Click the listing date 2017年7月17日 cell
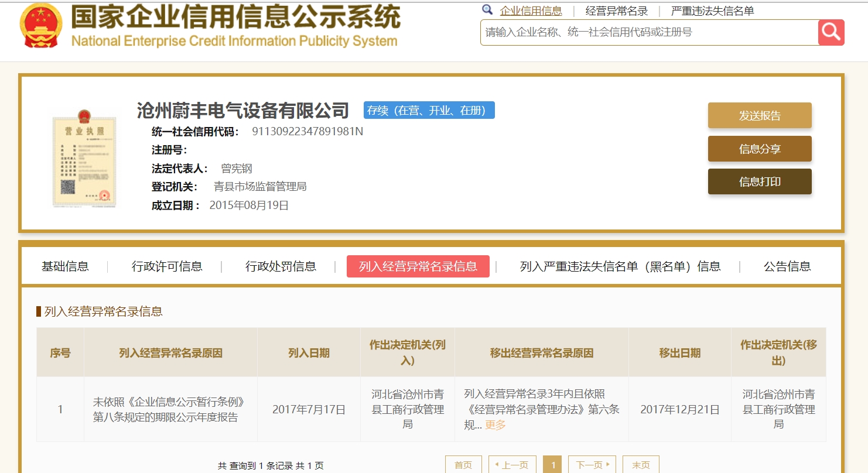The width and height of the screenshot is (868, 473). [x=309, y=409]
